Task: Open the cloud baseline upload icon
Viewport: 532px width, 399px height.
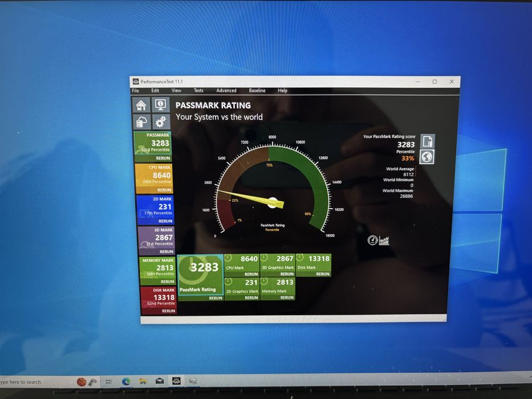Action: pos(142,122)
